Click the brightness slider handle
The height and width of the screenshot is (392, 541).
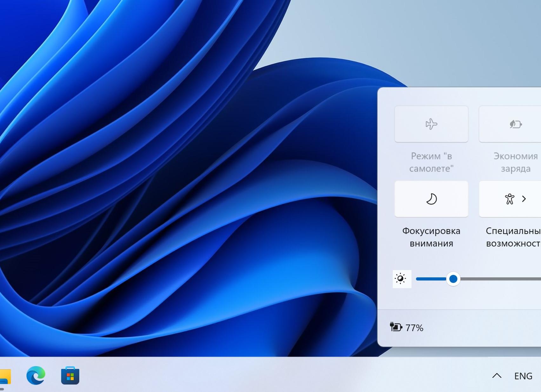point(453,279)
